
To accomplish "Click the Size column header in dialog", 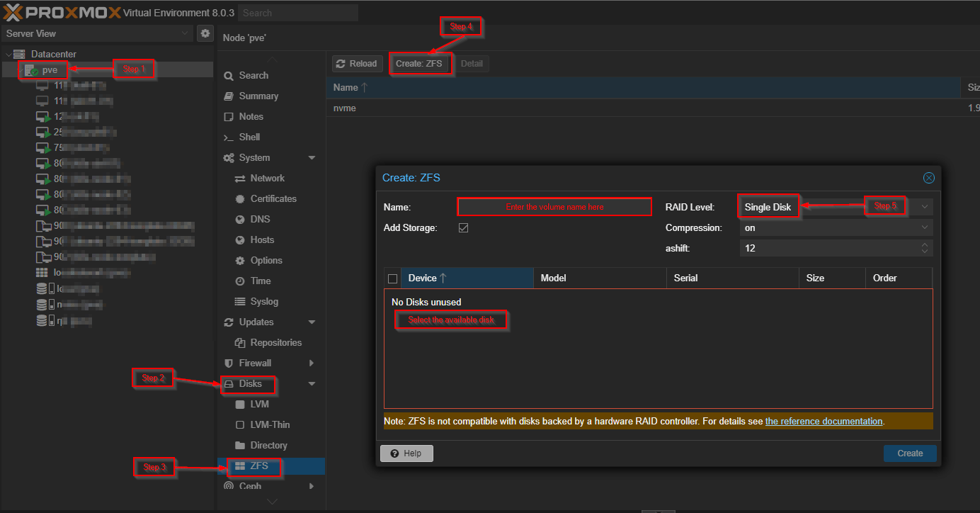I will click(832, 278).
